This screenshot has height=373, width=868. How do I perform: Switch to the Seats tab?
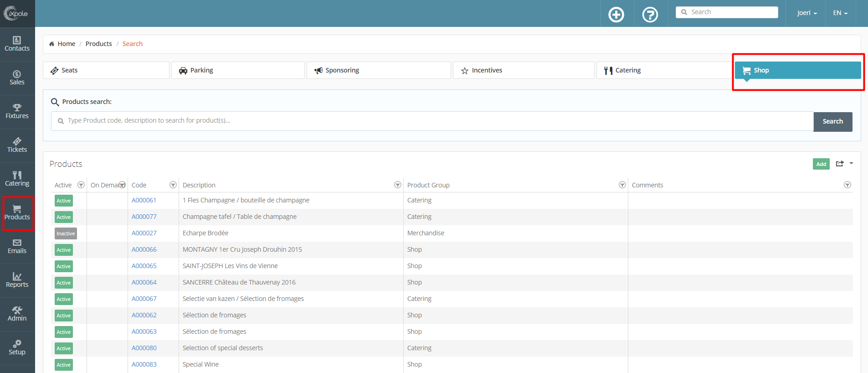tap(106, 70)
